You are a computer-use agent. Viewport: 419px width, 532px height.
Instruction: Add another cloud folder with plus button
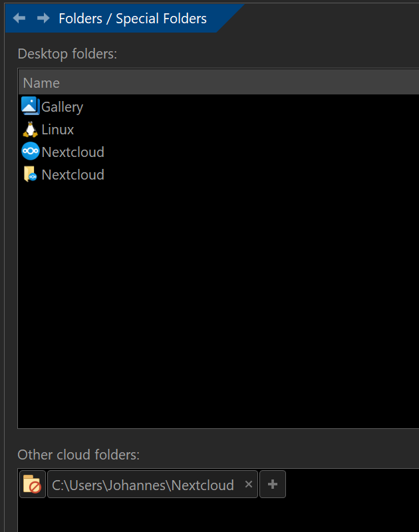pos(272,485)
